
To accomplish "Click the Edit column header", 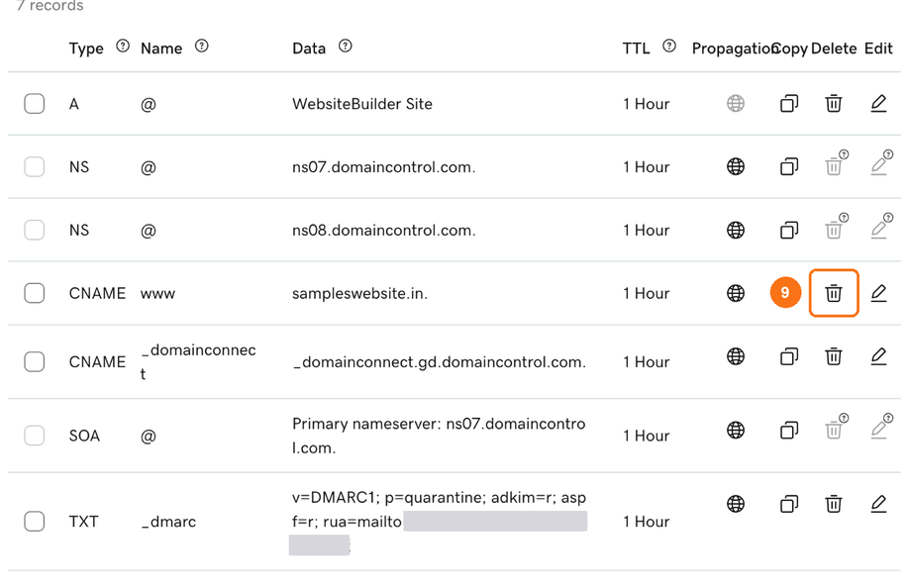I will 878,49.
